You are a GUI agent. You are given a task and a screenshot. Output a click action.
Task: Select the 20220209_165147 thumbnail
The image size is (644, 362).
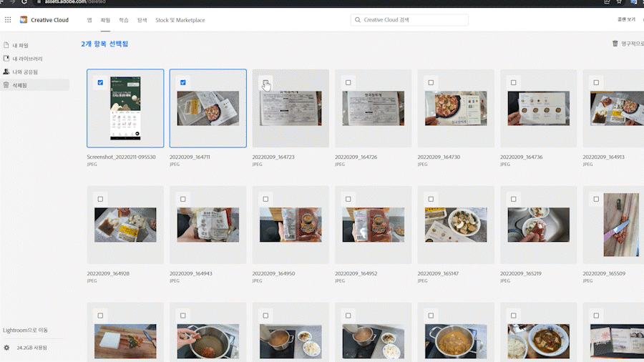click(x=456, y=225)
